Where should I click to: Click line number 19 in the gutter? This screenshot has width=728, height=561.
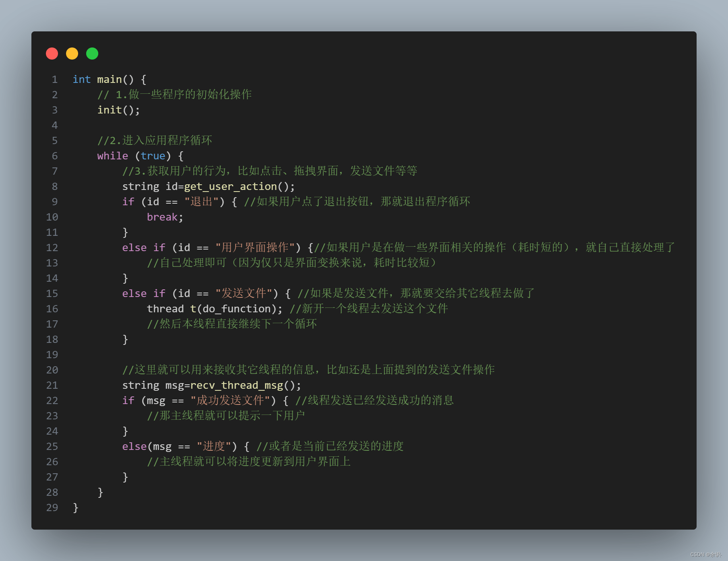point(52,355)
